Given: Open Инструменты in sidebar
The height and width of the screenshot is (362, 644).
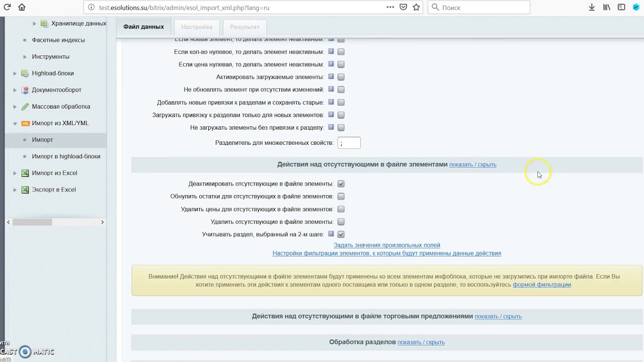Looking at the screenshot, I should coord(51,57).
